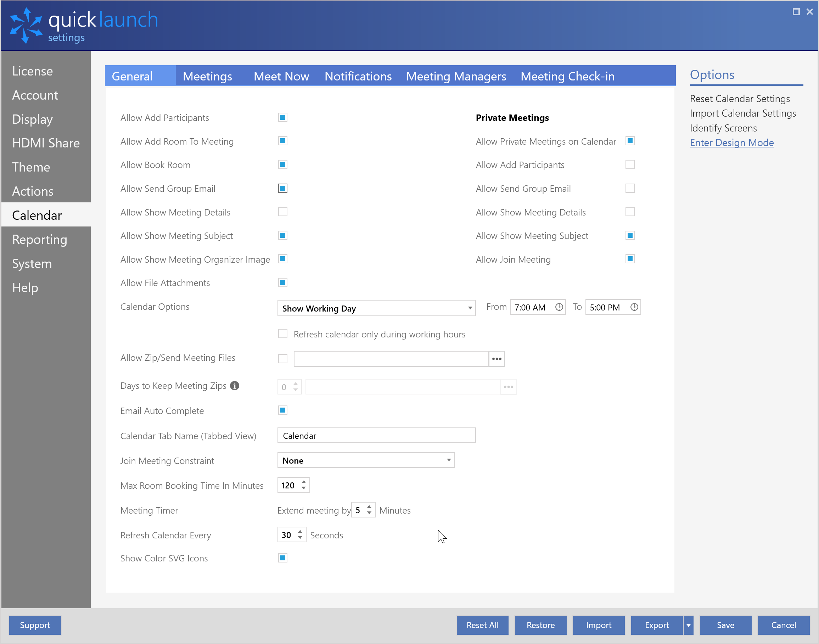819x644 pixels.
Task: Increase Max Room Booking Time with up arrow
Action: click(304, 482)
